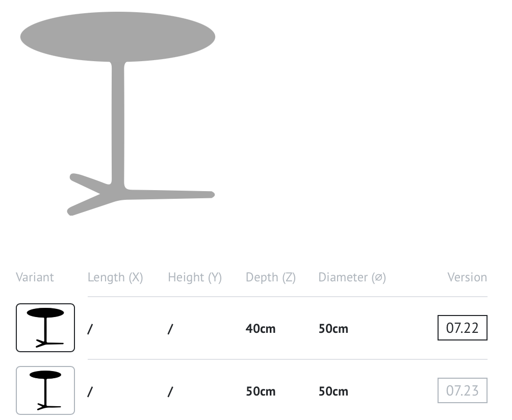Select the second table variant thumbnail
Viewport: 512px width, 420px height.
45,390
